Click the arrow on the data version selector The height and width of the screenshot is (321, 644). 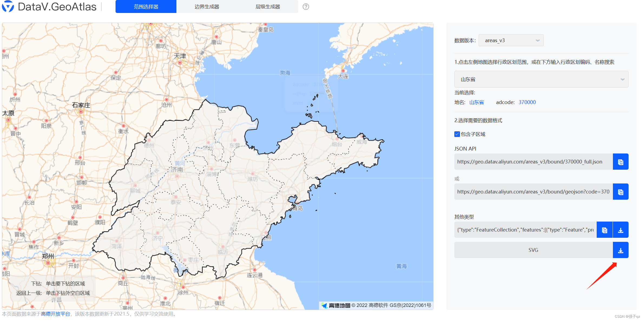[x=538, y=41]
